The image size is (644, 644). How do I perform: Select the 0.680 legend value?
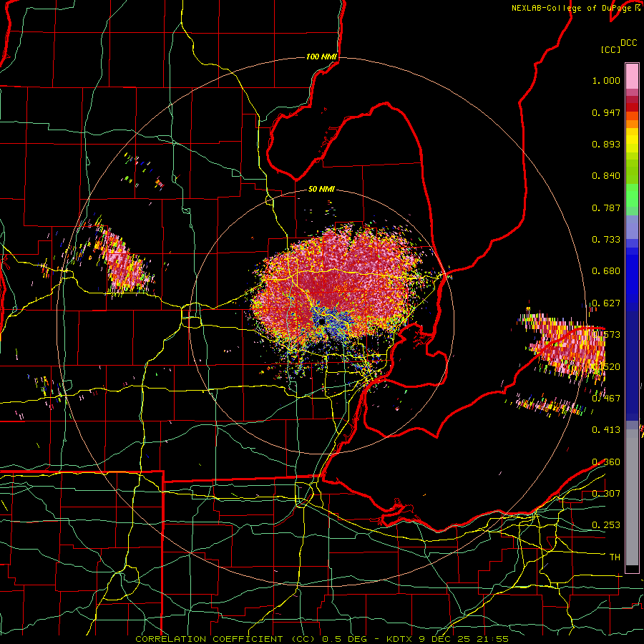click(606, 271)
